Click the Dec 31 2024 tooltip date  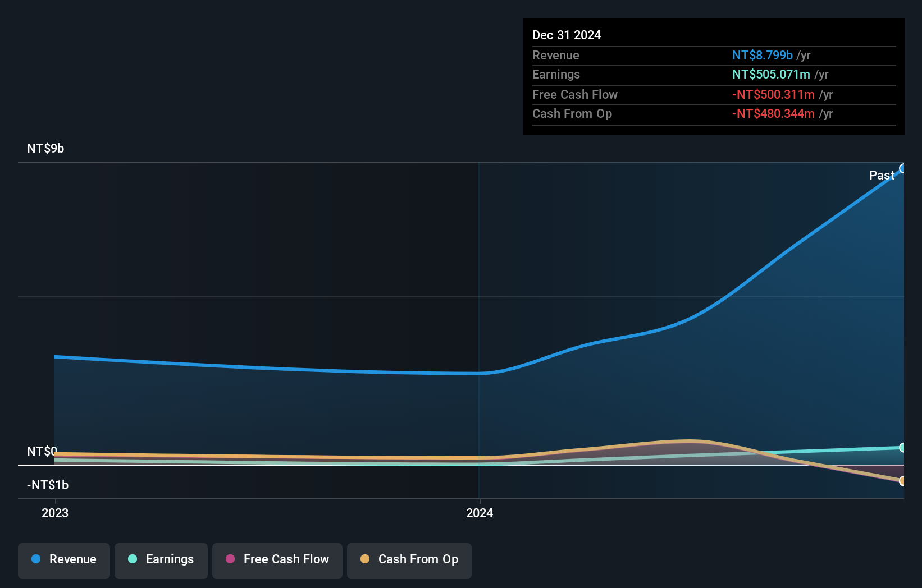tap(567, 35)
